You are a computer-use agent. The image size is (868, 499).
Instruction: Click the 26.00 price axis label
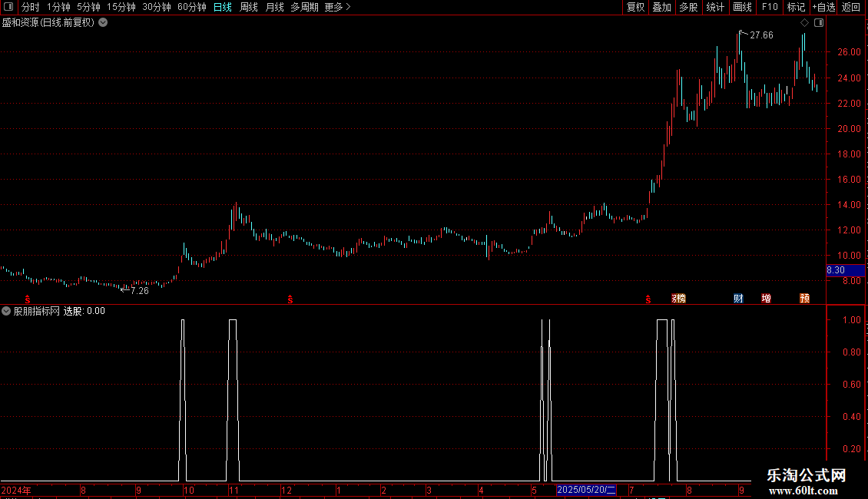point(849,52)
